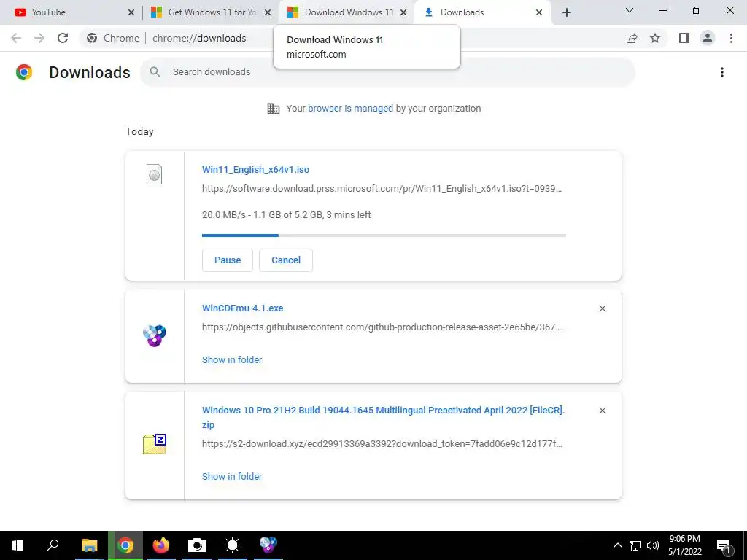747x560 pixels.
Task: Open the Win11_English_x64v1.iso file link
Action: pyautogui.click(x=255, y=169)
